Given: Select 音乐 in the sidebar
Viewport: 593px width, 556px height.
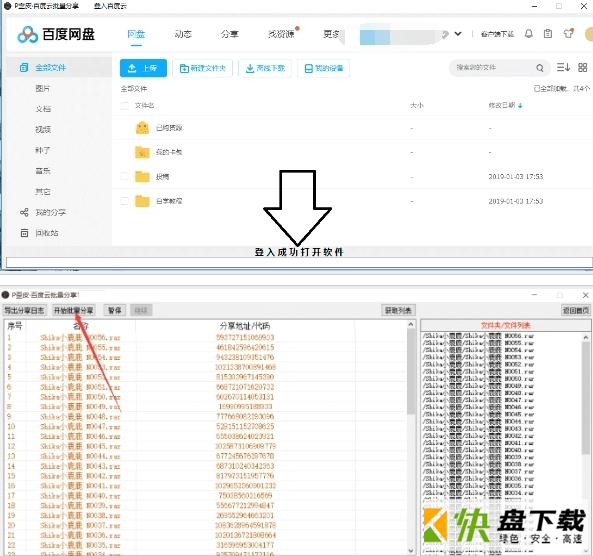Looking at the screenshot, I should (x=43, y=171).
